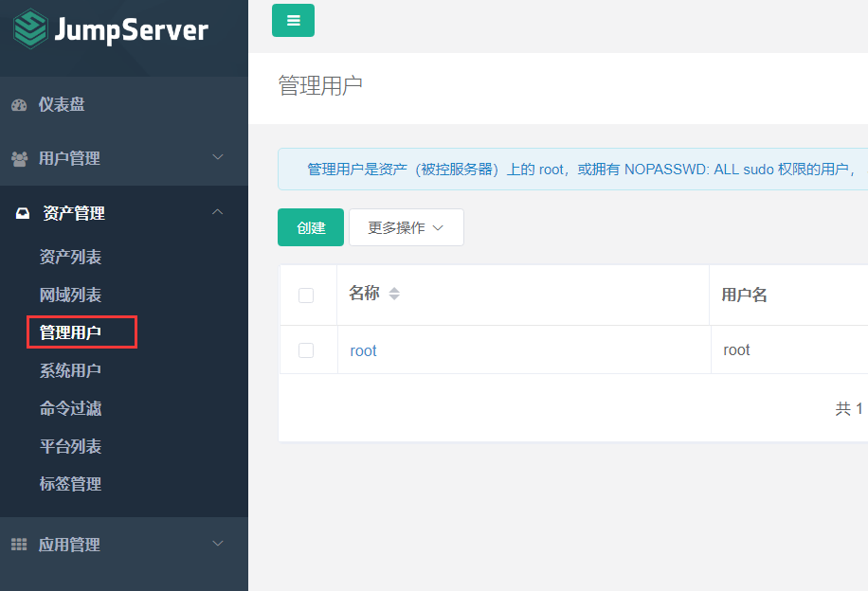Screen dimensions: 868x591
Task: Click the root username cell
Action: tap(736, 349)
